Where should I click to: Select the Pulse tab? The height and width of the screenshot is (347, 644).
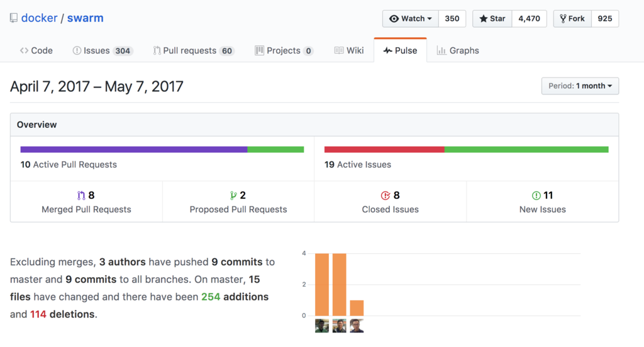[x=400, y=50]
